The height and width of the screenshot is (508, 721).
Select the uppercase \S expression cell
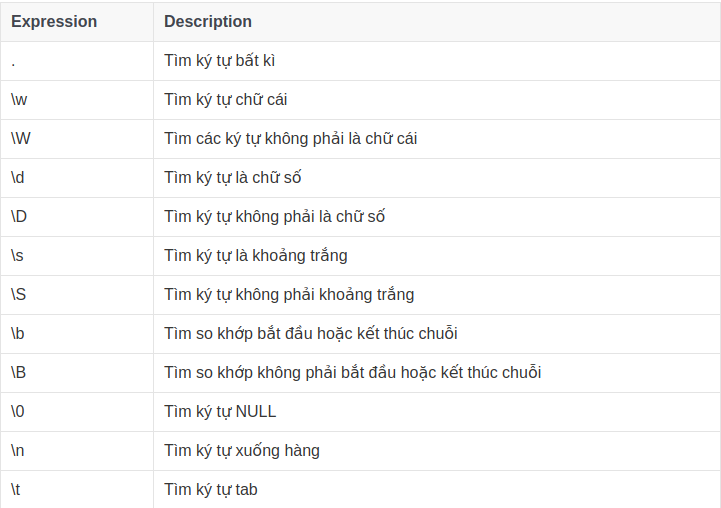click(x=20, y=295)
